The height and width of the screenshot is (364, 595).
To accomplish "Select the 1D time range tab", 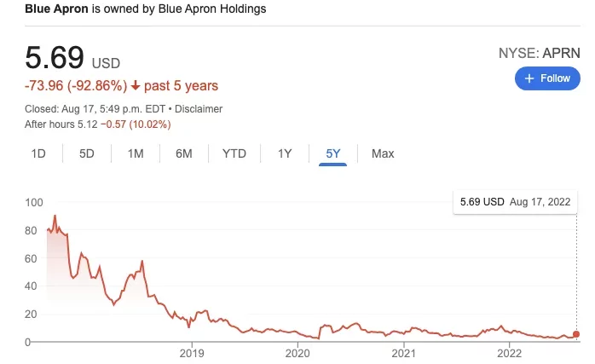I will tap(38, 153).
